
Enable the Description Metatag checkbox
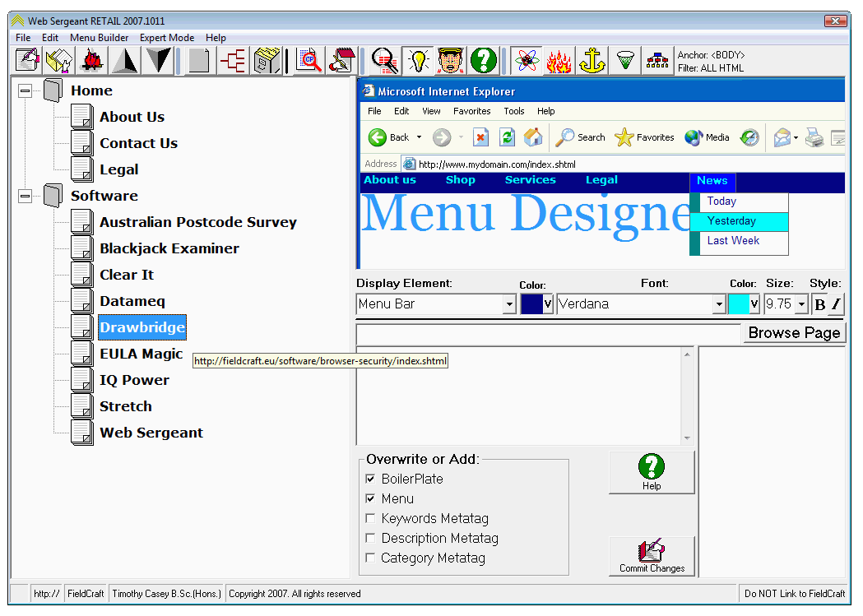[x=370, y=539]
